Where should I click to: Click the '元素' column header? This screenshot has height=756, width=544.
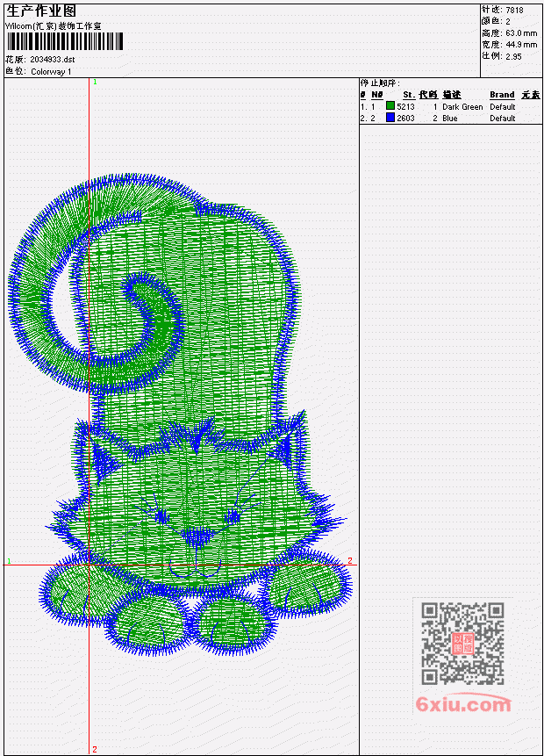[x=531, y=95]
